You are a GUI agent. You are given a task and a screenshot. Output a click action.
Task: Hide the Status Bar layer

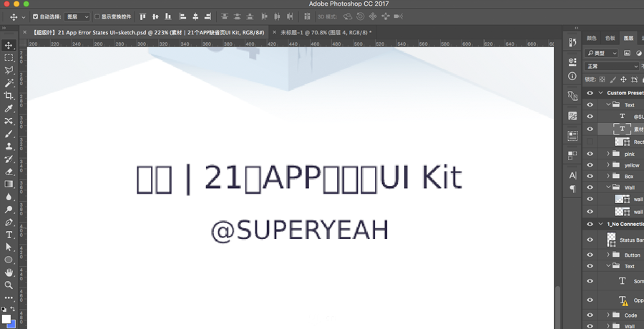(590, 240)
